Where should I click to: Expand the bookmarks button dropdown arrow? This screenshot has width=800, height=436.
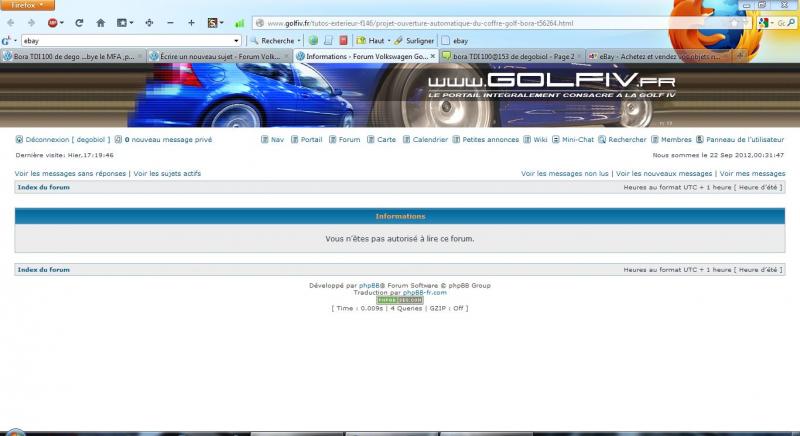(131, 23)
